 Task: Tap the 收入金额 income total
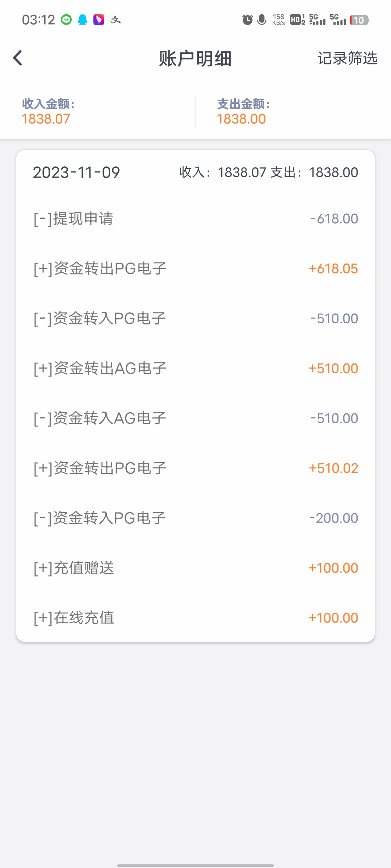(46, 112)
